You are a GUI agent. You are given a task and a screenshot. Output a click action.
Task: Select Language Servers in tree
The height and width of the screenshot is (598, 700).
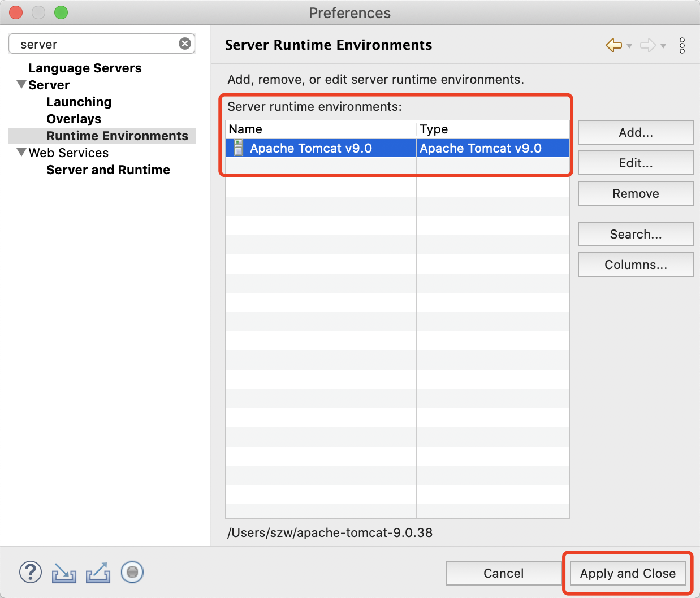tap(85, 68)
